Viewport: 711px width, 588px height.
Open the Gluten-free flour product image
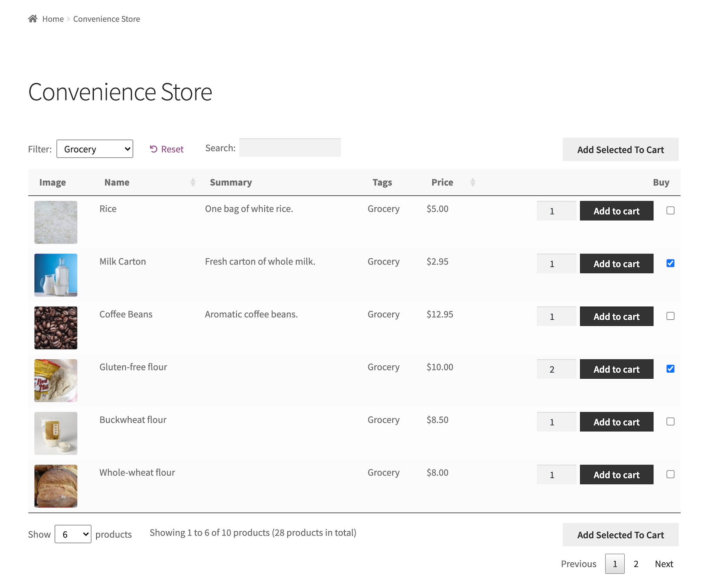click(56, 380)
